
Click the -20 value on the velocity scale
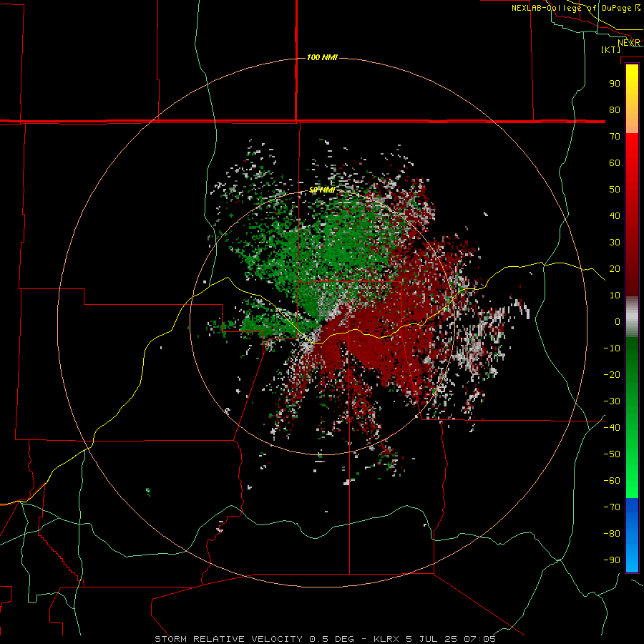(612, 374)
